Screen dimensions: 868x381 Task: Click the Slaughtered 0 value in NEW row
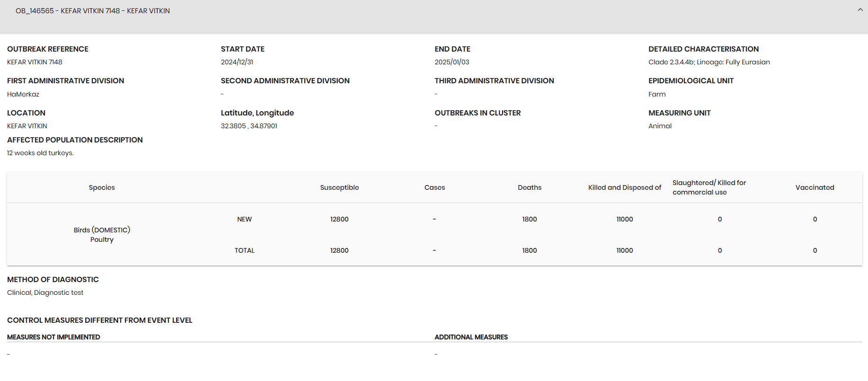(720, 219)
